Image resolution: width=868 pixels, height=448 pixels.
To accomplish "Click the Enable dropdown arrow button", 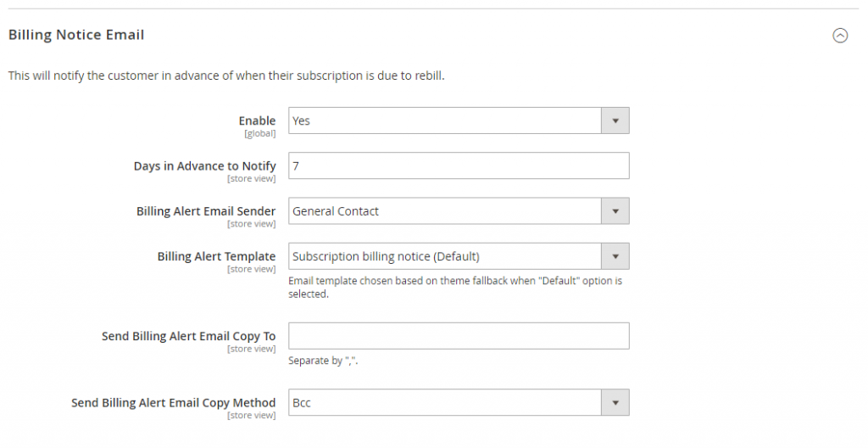I will (615, 120).
